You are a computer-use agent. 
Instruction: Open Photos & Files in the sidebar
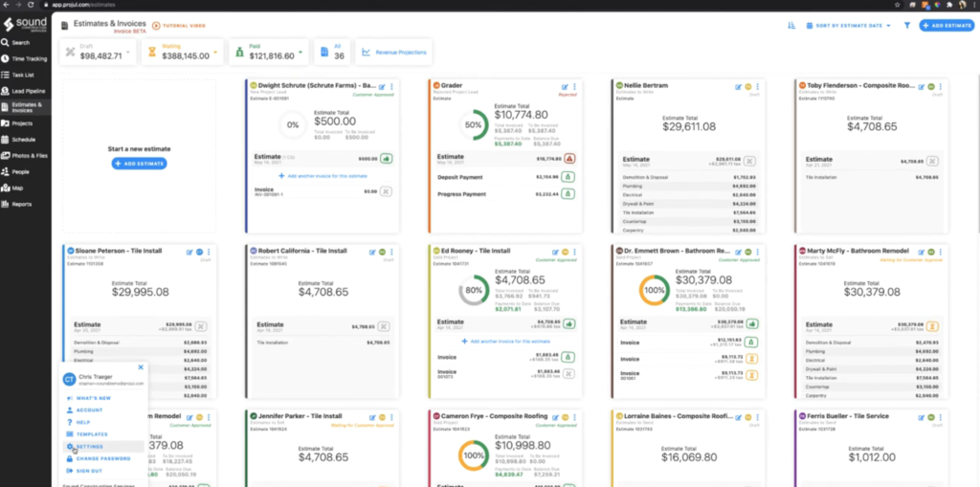click(26, 156)
